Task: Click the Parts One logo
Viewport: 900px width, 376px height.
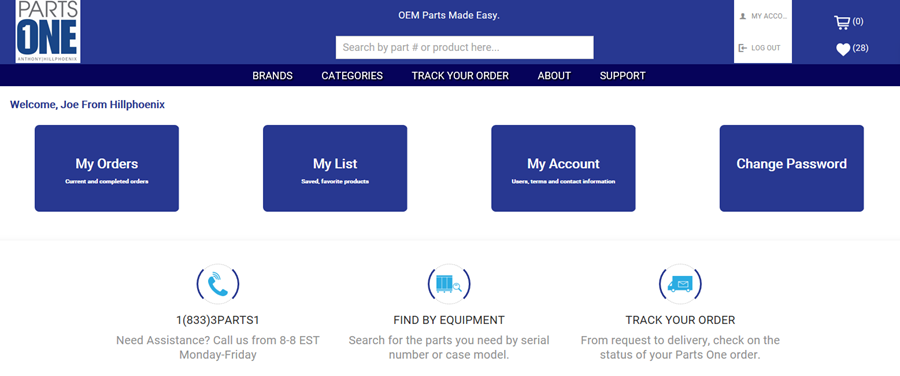Action: pyautogui.click(x=48, y=31)
